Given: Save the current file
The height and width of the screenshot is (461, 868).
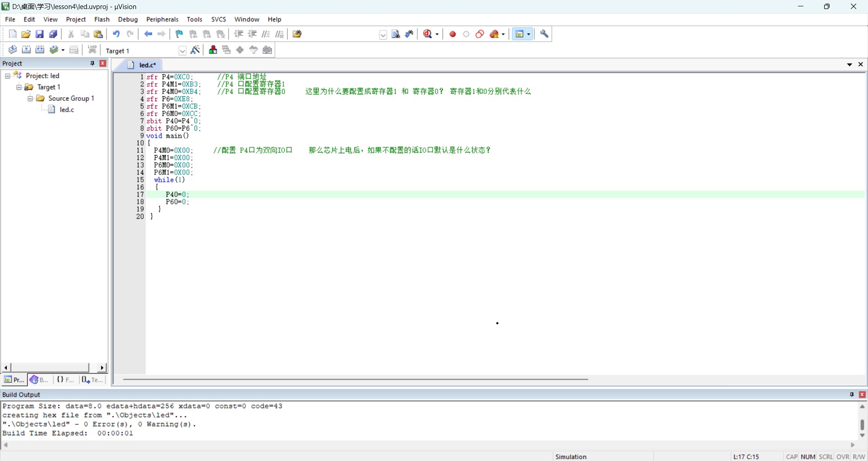Looking at the screenshot, I should [x=40, y=34].
